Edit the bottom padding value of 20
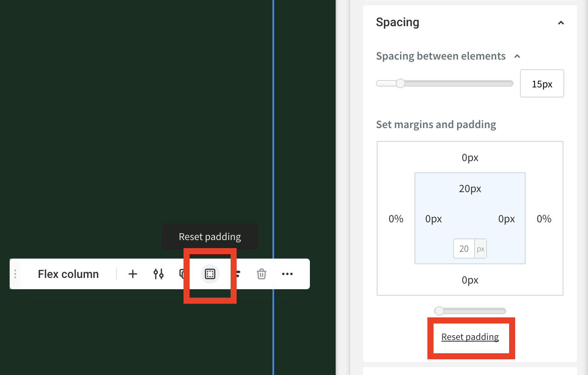 click(464, 249)
